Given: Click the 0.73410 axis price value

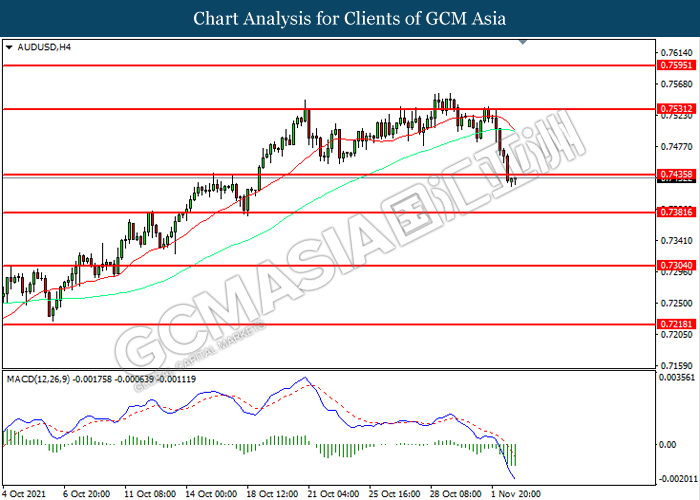Looking at the screenshot, I should pyautogui.click(x=677, y=241).
